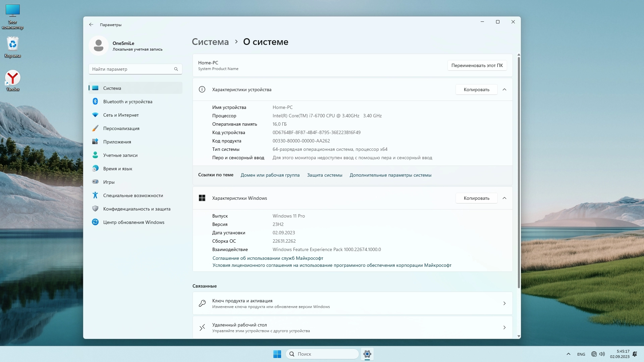
Task: Collapse the Windows specifications section
Action: (504, 198)
